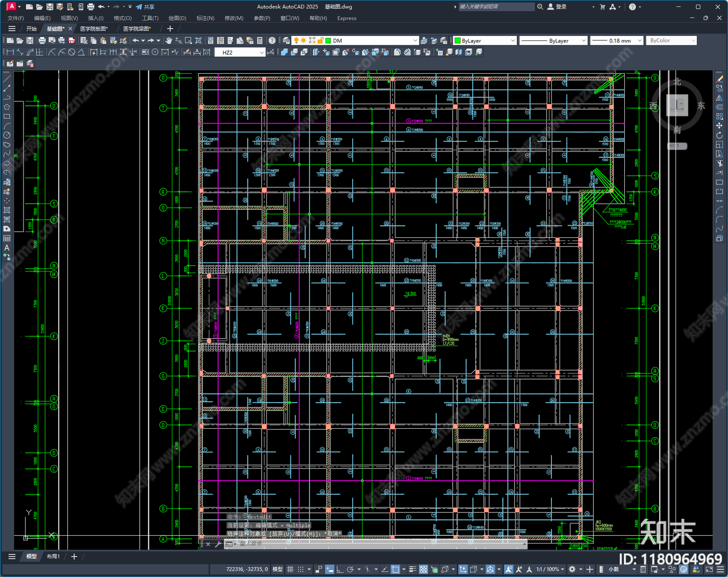Open the 文件(F) menu

pyautogui.click(x=15, y=18)
